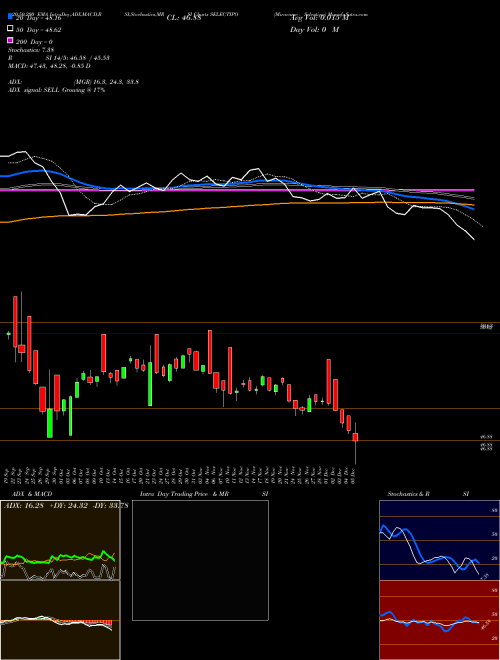Click the white 50 Day legend swatch
Viewport: 500px width, 660px height.
(x=10, y=29)
